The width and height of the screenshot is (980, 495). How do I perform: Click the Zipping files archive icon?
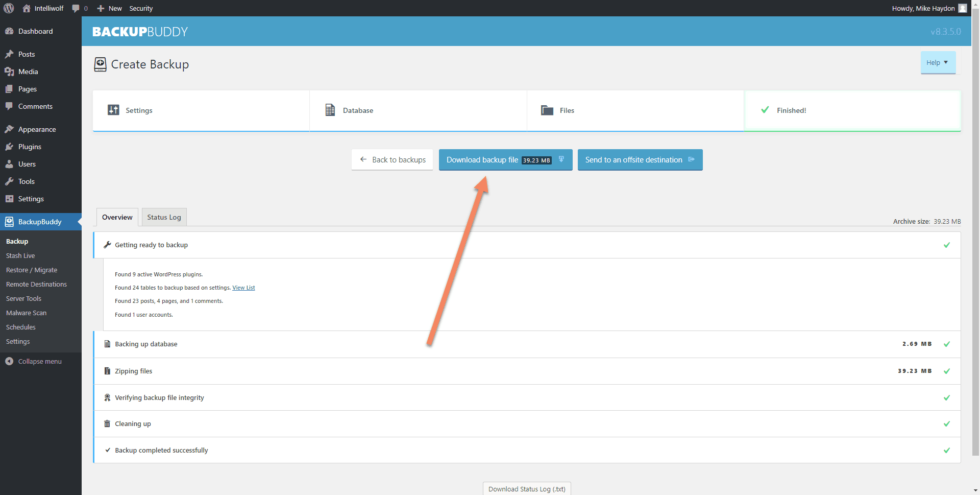click(x=107, y=371)
